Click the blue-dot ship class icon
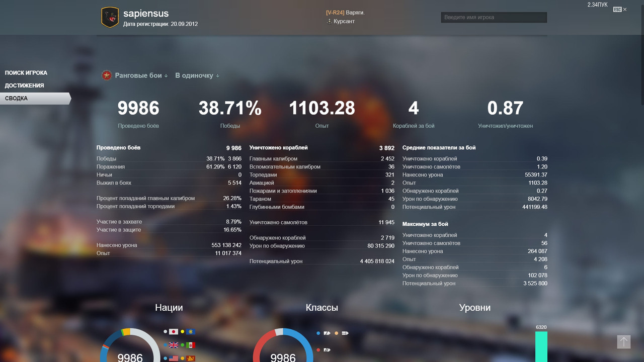The width and height of the screenshot is (644, 362). (x=327, y=333)
